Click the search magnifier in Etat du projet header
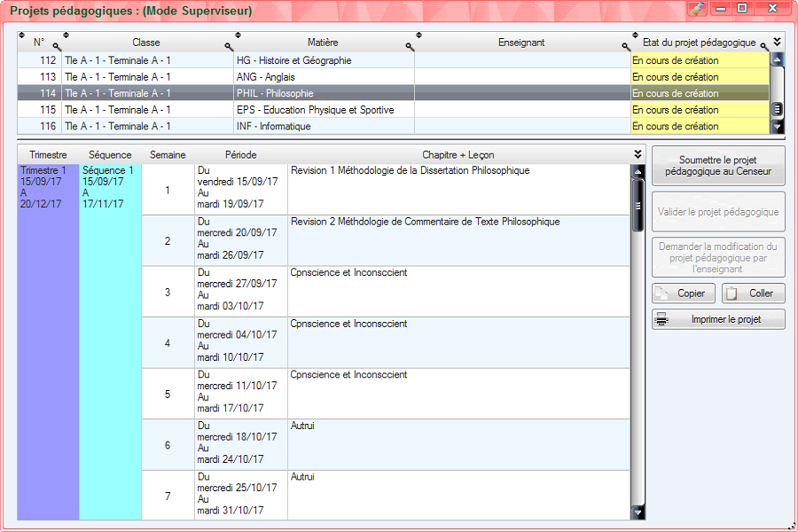This screenshot has width=798, height=532. (x=764, y=47)
